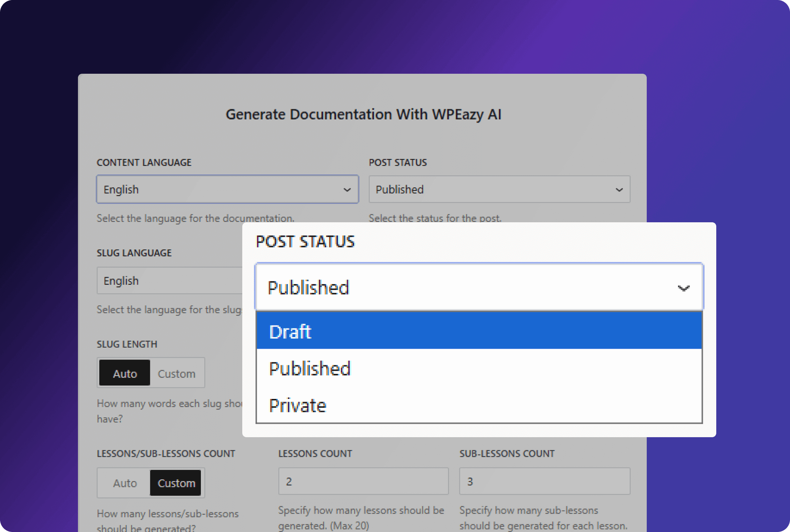Viewport: 790px width, 532px height.
Task: Switch Lessons/Sub-Lessons Count to Auto
Action: pos(125,483)
